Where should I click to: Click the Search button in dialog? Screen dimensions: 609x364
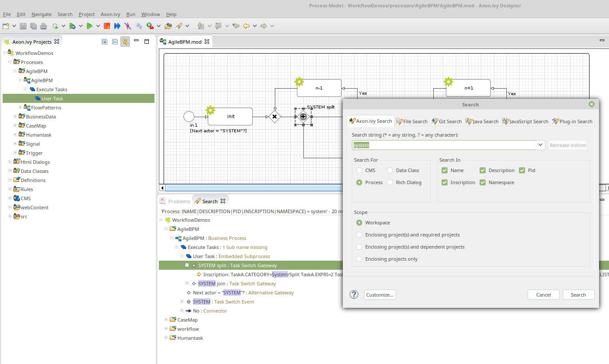click(x=578, y=295)
